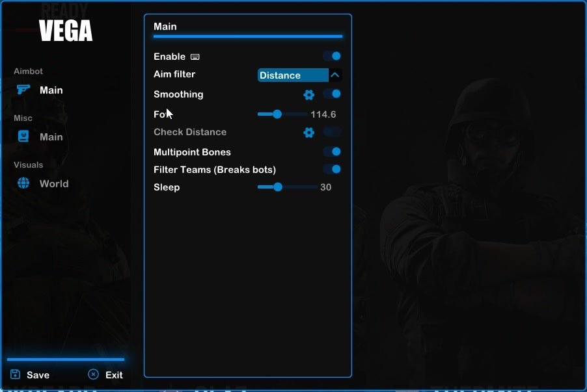This screenshot has width=587, height=392.
Task: Open the Aim filter Distance dropdown
Action: [x=293, y=75]
